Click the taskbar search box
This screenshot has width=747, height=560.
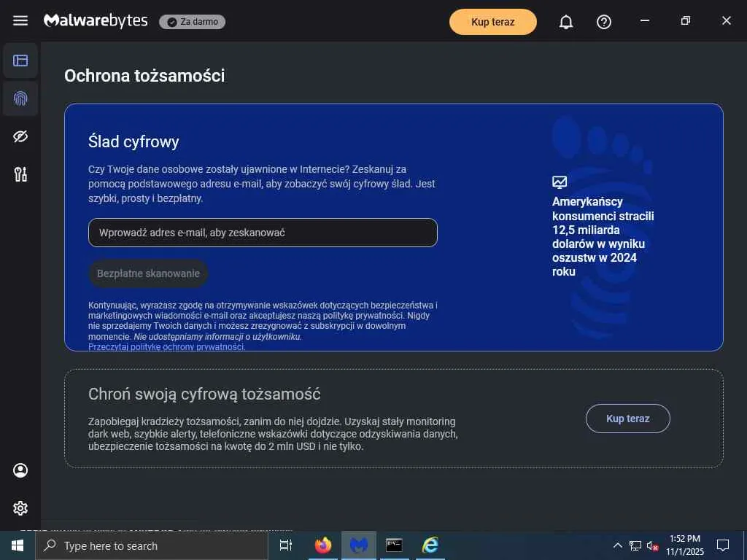click(152, 545)
